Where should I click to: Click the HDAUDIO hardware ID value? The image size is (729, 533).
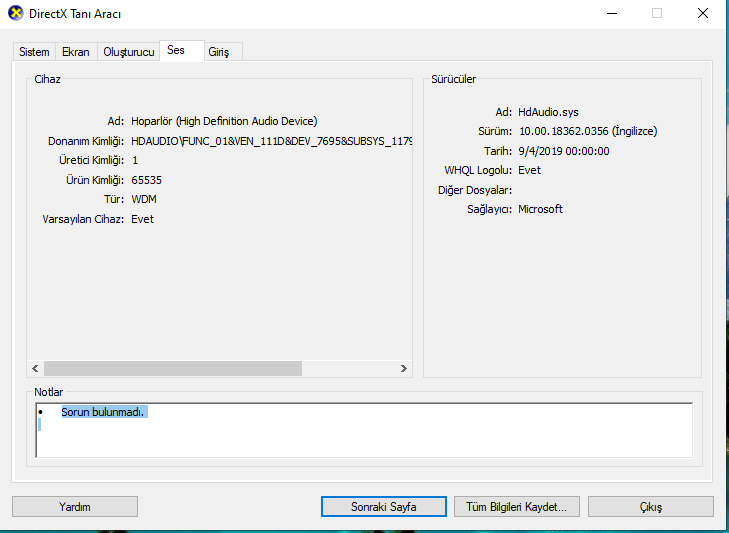click(x=272, y=141)
